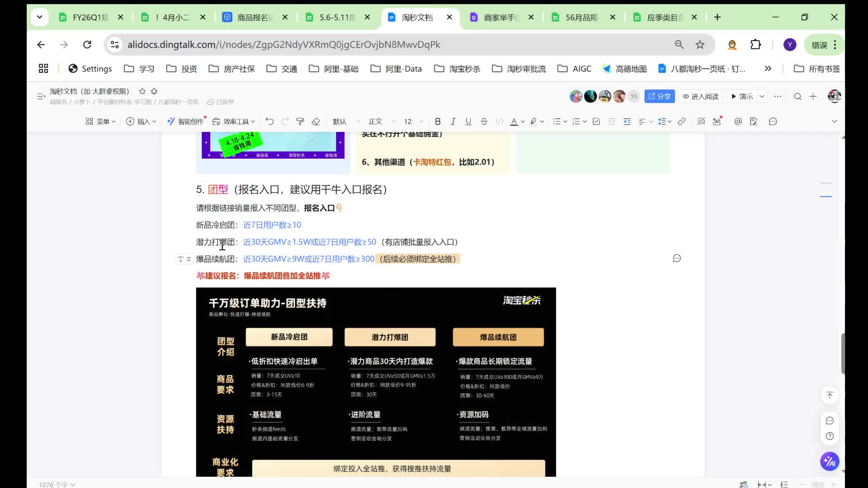The width and height of the screenshot is (868, 488).
Task: Insert a task checkbox
Action: click(596, 121)
